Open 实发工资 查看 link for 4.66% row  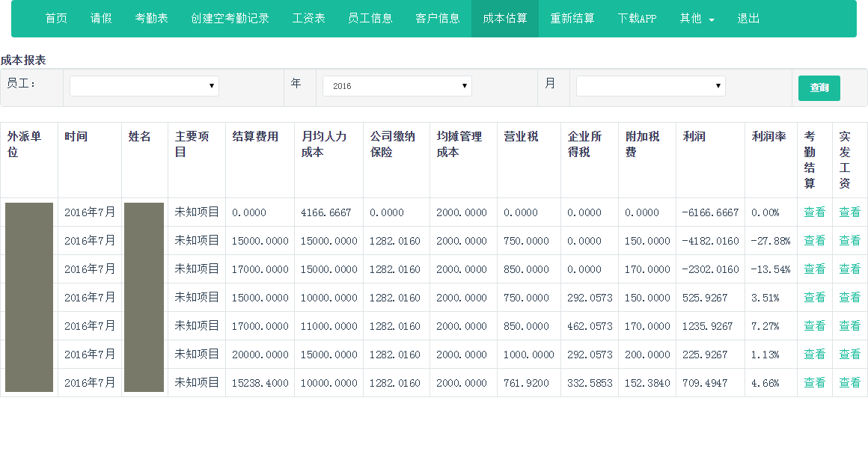849,383
